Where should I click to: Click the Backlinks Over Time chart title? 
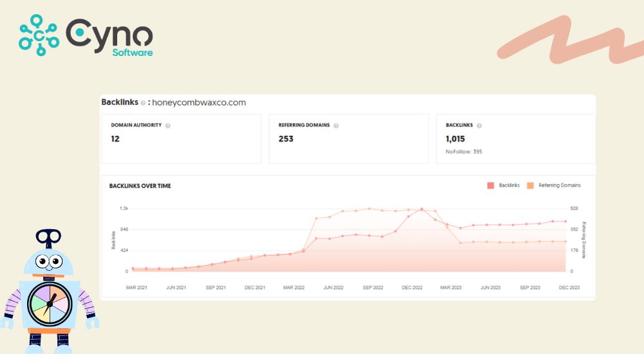coord(141,186)
